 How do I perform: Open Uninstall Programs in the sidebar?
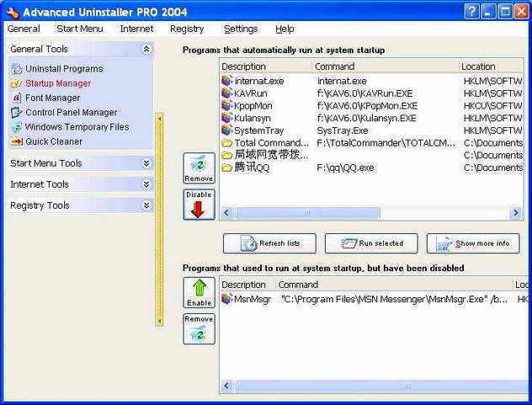pos(64,69)
